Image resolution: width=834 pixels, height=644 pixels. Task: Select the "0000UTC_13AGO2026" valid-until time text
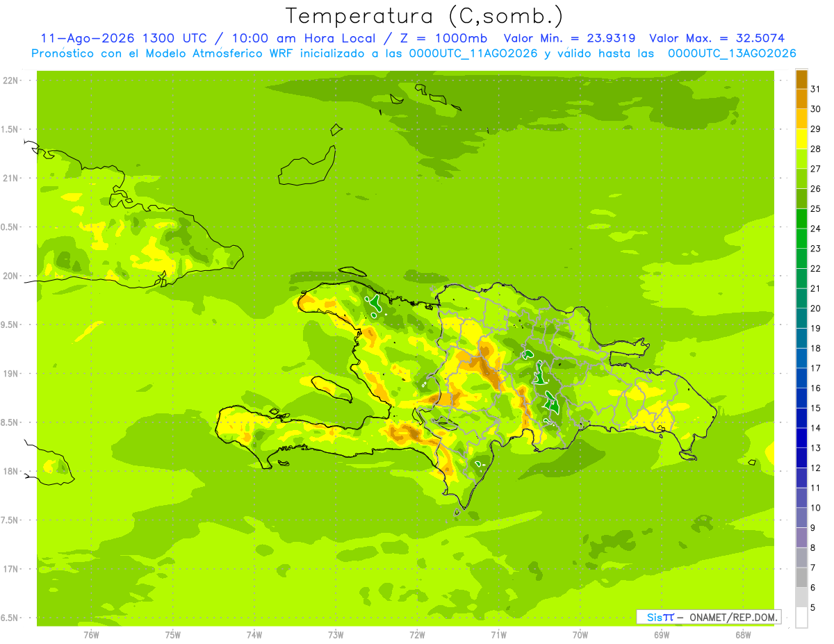click(x=732, y=53)
